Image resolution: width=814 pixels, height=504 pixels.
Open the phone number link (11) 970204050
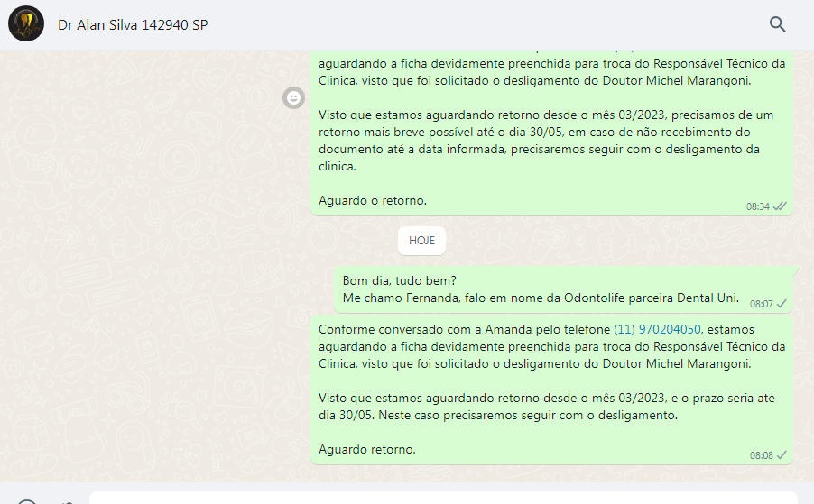[x=657, y=329]
